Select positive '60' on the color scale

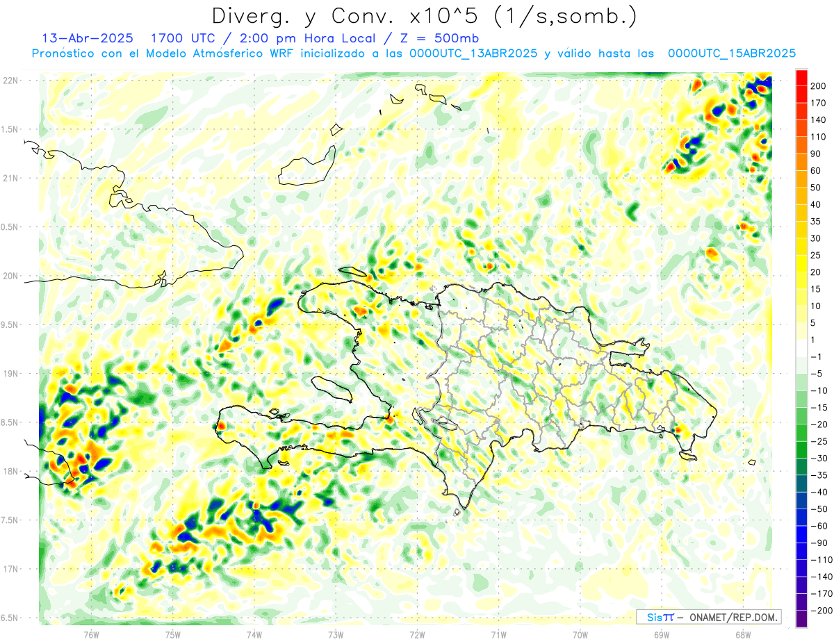816,170
